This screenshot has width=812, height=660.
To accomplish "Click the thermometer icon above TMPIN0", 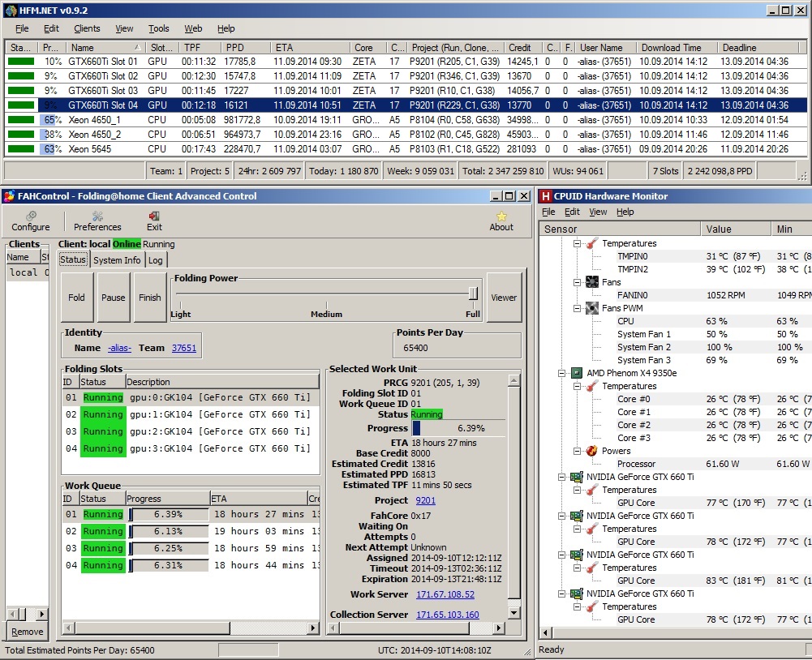I will point(592,242).
